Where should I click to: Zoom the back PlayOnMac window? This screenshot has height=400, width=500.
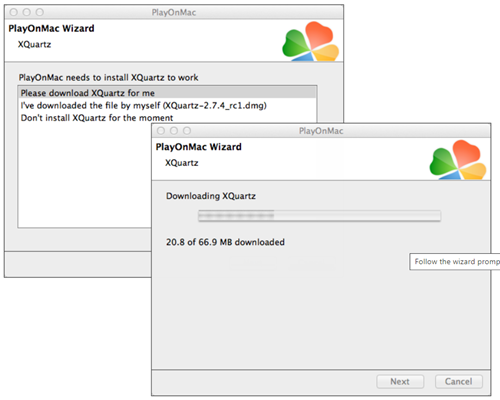tap(40, 12)
